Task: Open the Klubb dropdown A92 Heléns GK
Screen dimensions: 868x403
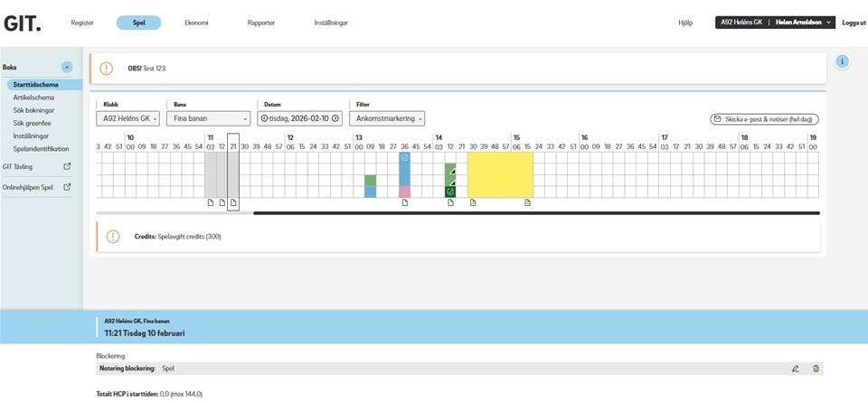Action: [x=127, y=118]
